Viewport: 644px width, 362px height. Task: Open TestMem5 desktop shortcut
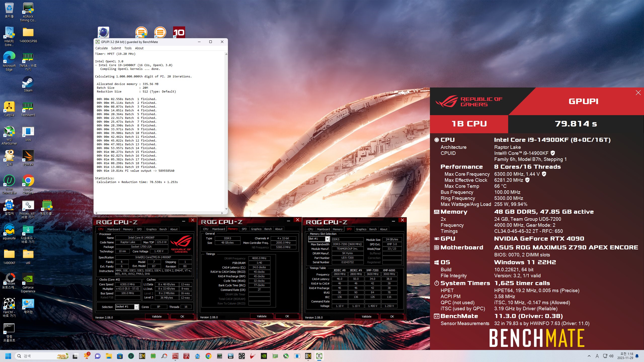point(28,109)
